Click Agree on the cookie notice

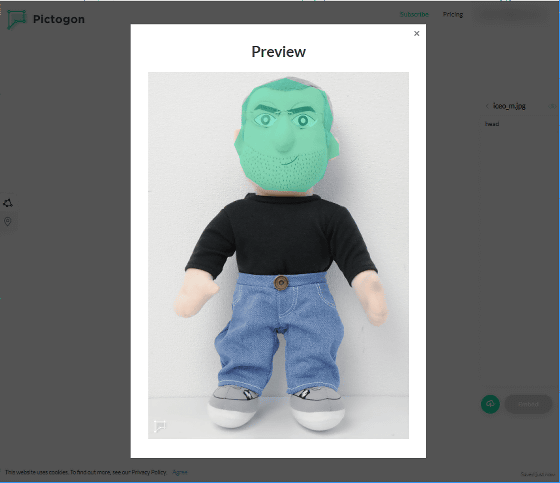pos(180,472)
